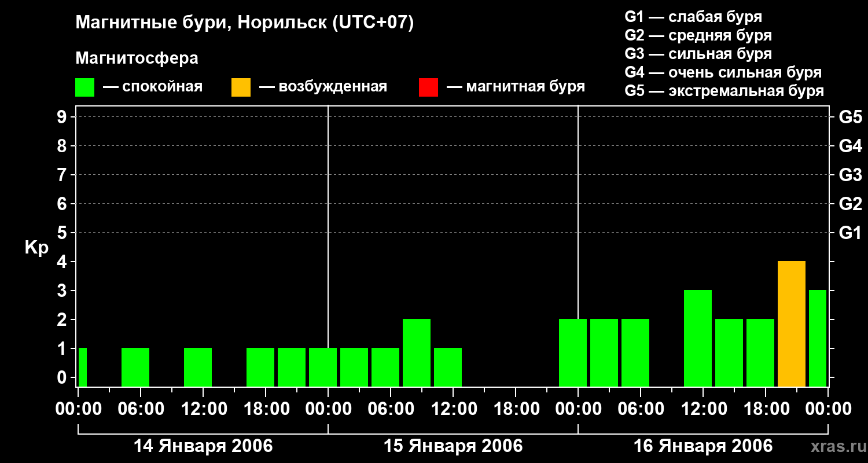Image resolution: width=868 pixels, height=463 pixels.
Task: Click the '18:00' tick label of 15 January
Action: (516, 409)
